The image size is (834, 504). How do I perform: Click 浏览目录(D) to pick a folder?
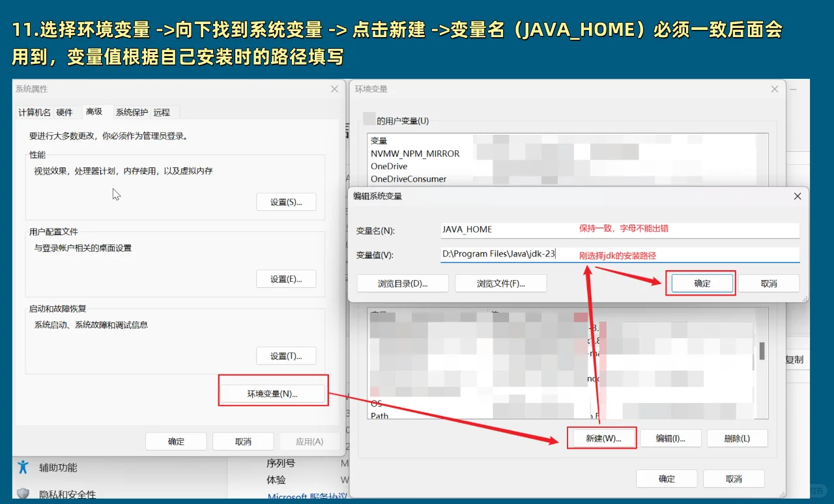click(x=402, y=283)
